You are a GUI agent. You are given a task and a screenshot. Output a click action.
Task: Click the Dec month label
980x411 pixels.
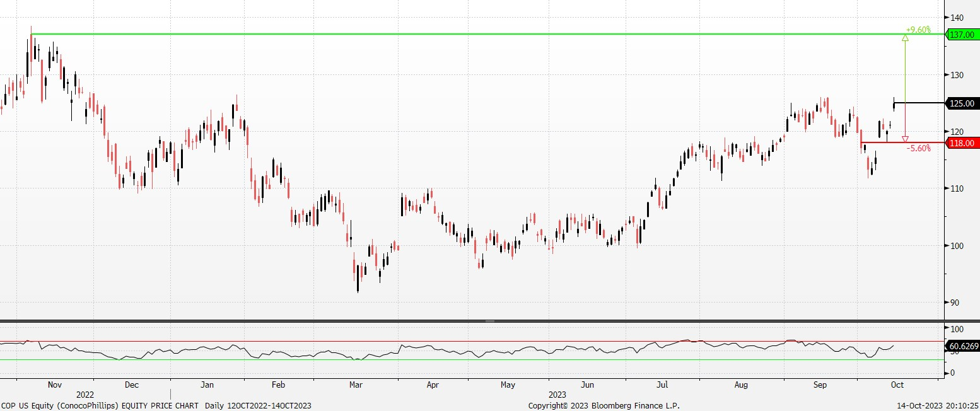pyautogui.click(x=131, y=384)
